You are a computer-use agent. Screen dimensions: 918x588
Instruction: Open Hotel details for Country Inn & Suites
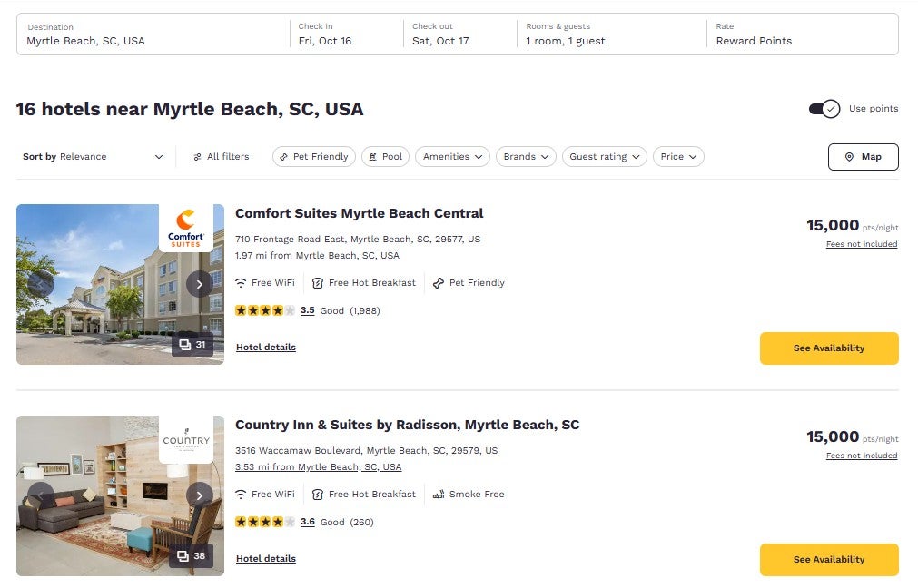(x=266, y=559)
